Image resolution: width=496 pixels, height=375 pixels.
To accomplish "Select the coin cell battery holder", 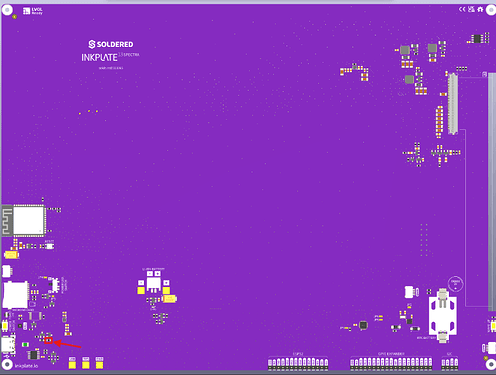I will [442, 315].
